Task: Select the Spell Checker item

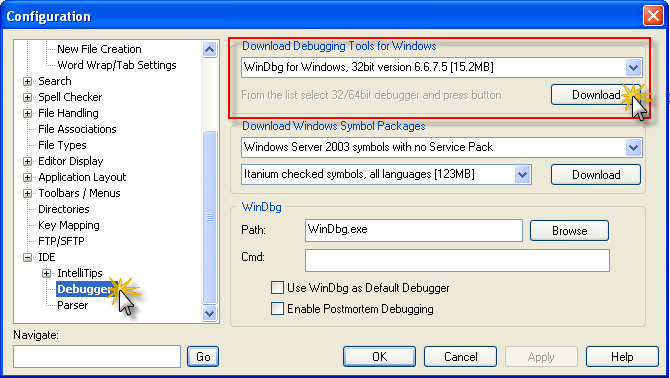Action: [x=70, y=97]
